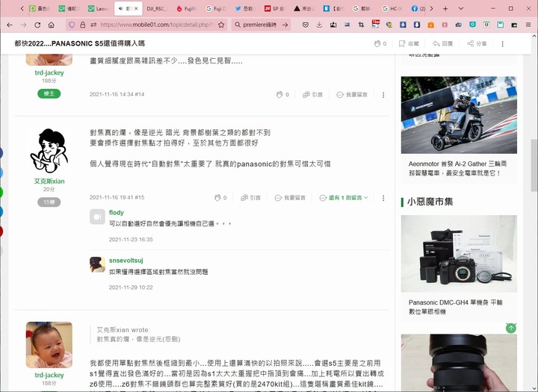Open Panasonic DMC-GH4 單機身 listing link

(455, 307)
